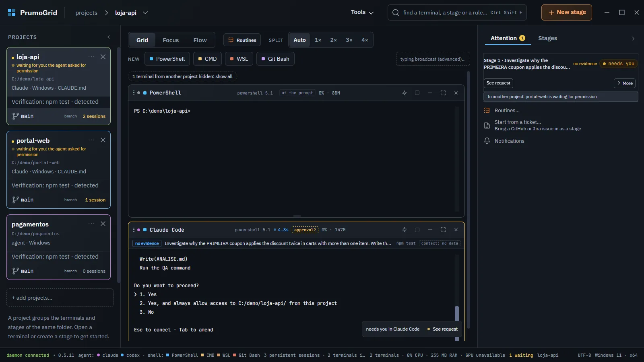The width and height of the screenshot is (644, 362).
Task: Go to projects breadcrumb
Action: click(x=87, y=13)
